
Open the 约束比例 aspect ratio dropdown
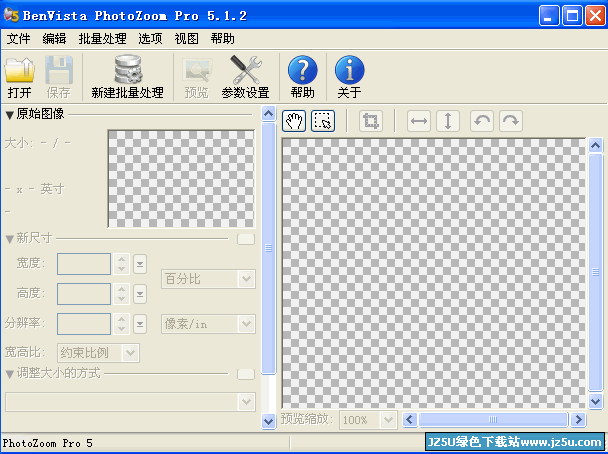pos(98,353)
